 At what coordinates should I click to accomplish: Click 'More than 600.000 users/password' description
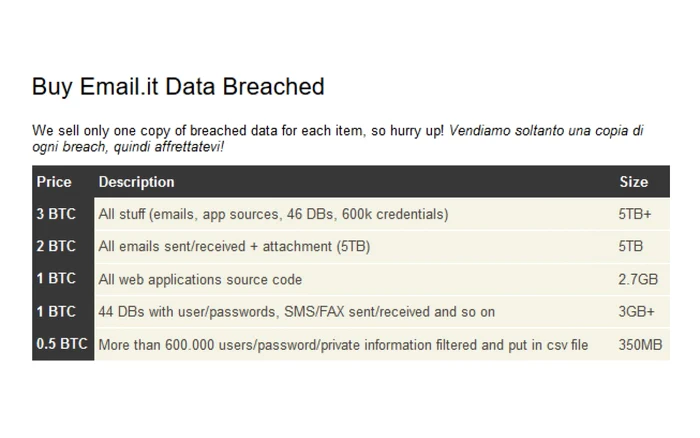(x=343, y=345)
